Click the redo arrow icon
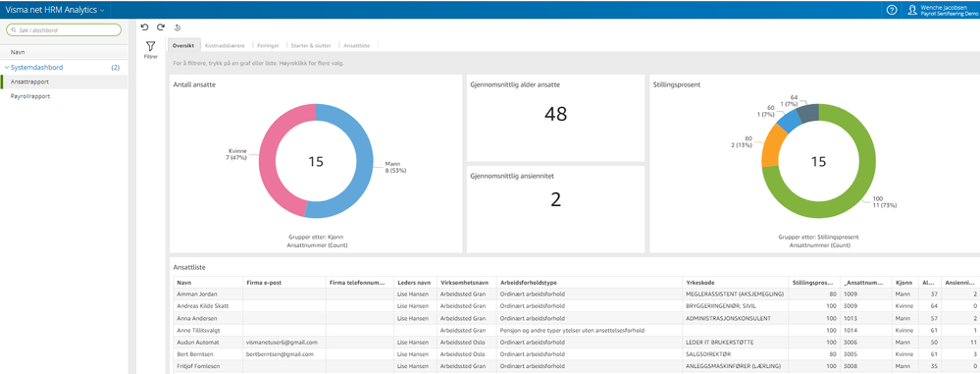This screenshot has height=374, width=980. pyautogui.click(x=161, y=27)
